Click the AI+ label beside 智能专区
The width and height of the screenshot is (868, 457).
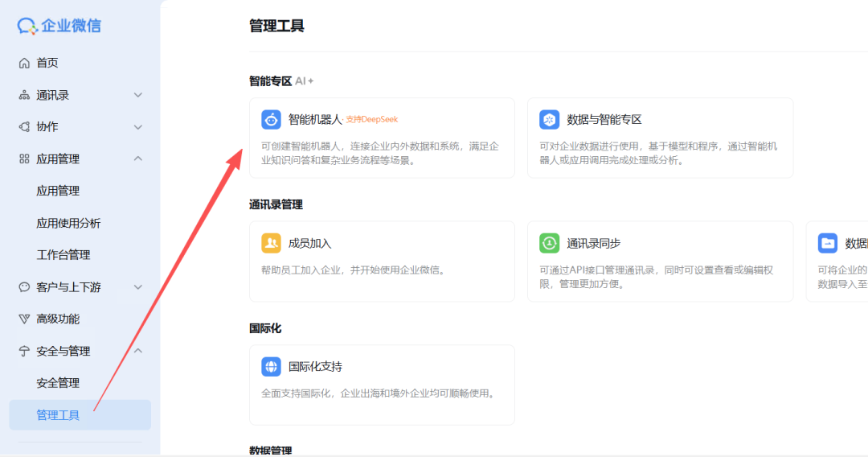[304, 81]
